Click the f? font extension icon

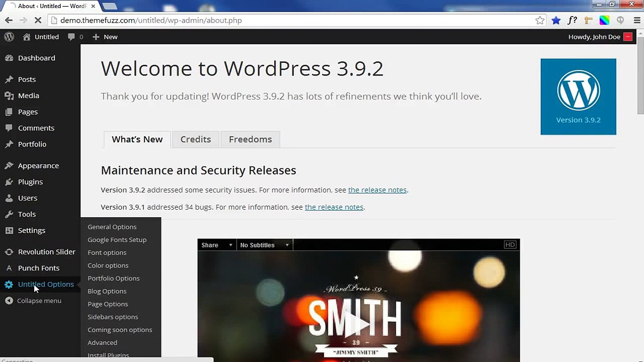click(x=572, y=20)
